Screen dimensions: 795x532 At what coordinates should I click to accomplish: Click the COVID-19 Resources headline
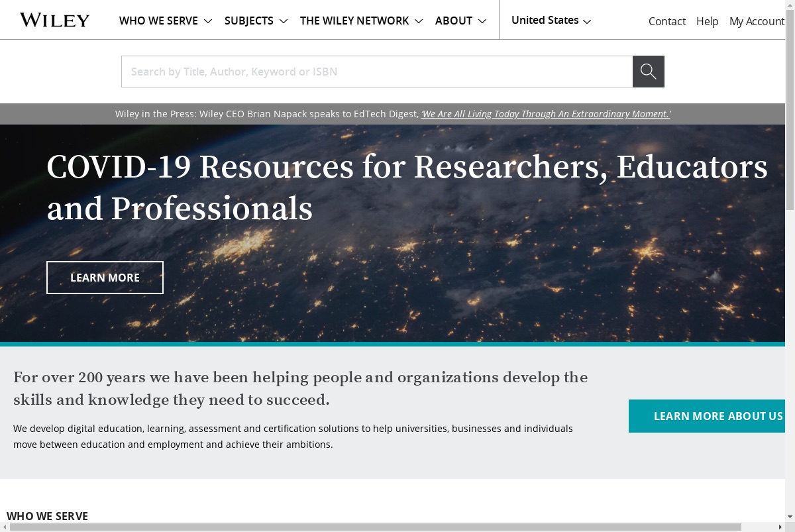click(x=407, y=187)
